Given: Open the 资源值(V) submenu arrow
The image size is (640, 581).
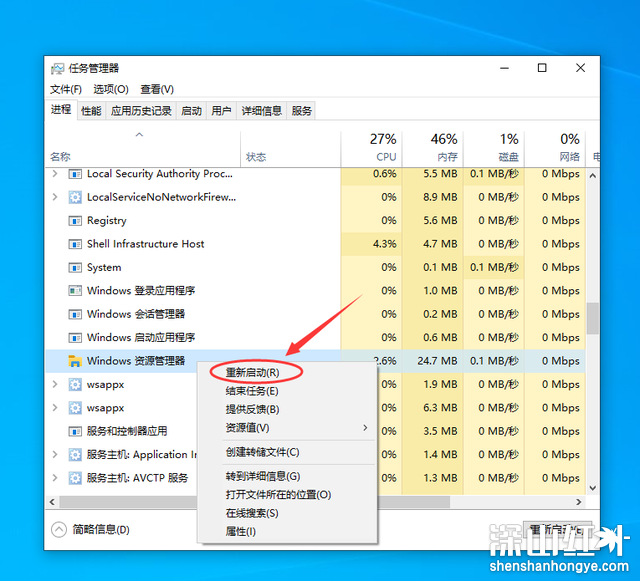Looking at the screenshot, I should tap(365, 427).
